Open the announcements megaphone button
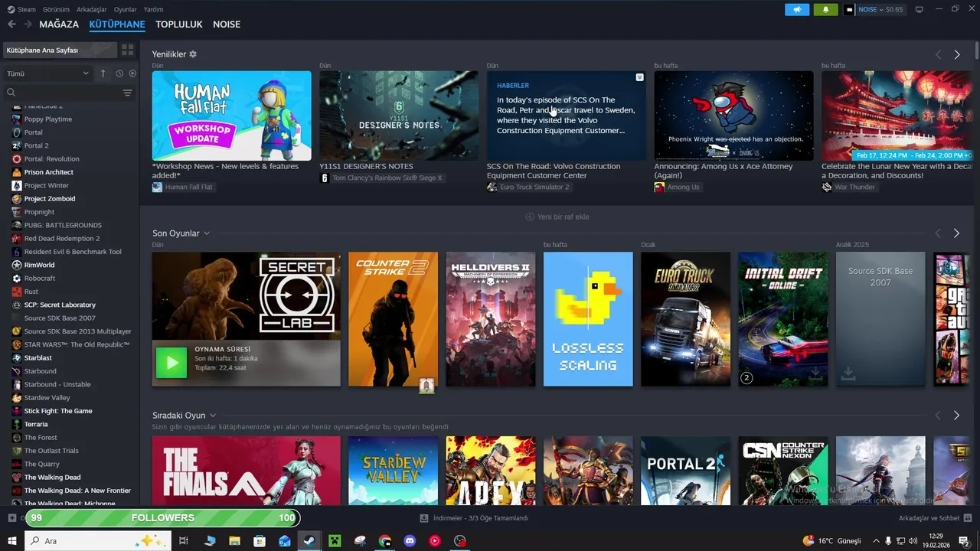The image size is (980, 551). click(797, 10)
